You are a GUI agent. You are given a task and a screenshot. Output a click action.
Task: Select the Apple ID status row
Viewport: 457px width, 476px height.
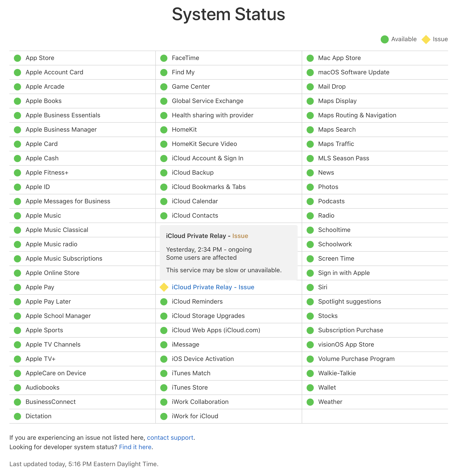[x=38, y=187]
